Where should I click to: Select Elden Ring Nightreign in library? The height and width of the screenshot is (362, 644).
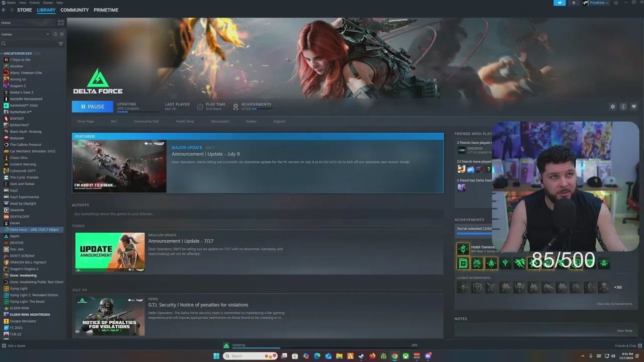(x=30, y=315)
